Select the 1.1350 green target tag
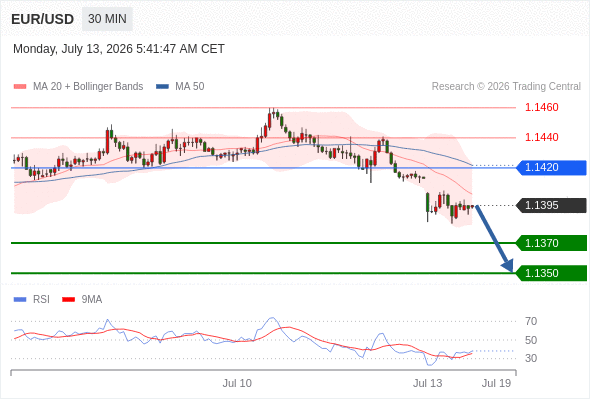 pyautogui.click(x=551, y=273)
